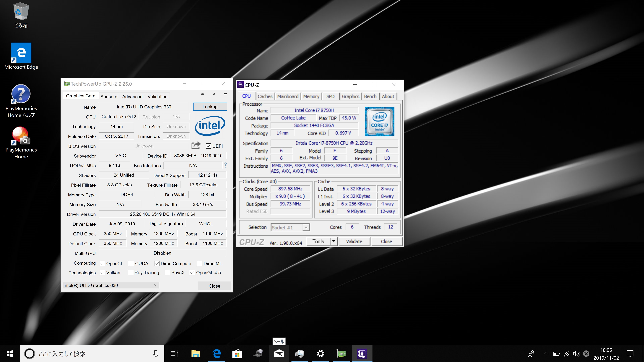The width and height of the screenshot is (644, 362).
Task: Open the Recycle Bin desktop icon
Action: click(x=21, y=15)
